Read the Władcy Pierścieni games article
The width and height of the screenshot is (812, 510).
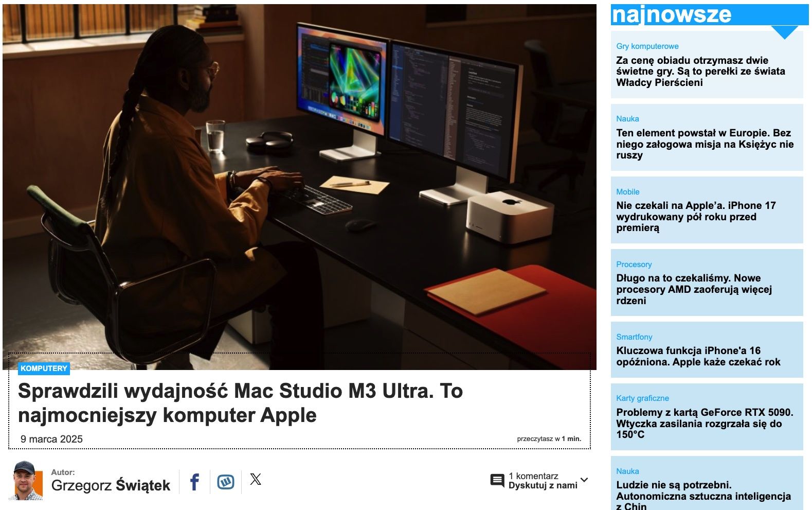point(700,72)
